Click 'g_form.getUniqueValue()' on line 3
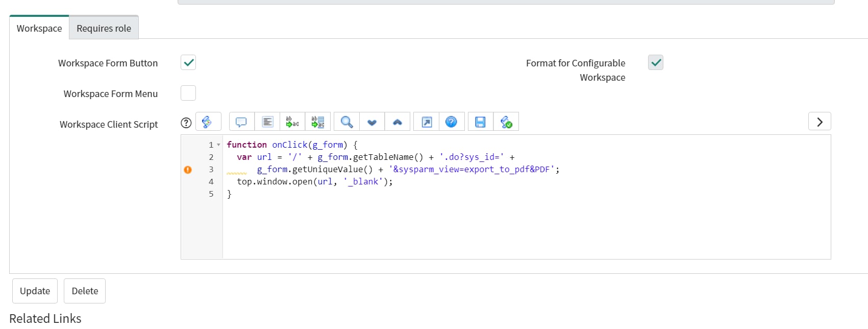This screenshot has height=329, width=868. coord(315,170)
